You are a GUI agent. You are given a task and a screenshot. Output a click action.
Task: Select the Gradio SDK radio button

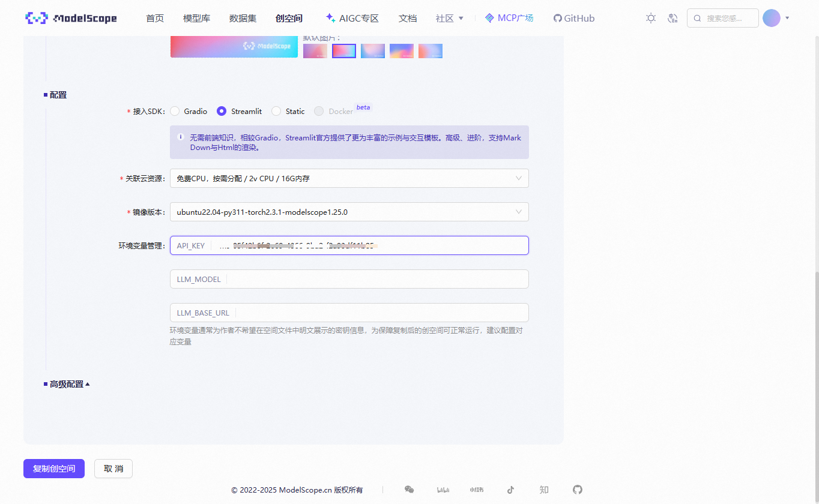click(x=174, y=111)
